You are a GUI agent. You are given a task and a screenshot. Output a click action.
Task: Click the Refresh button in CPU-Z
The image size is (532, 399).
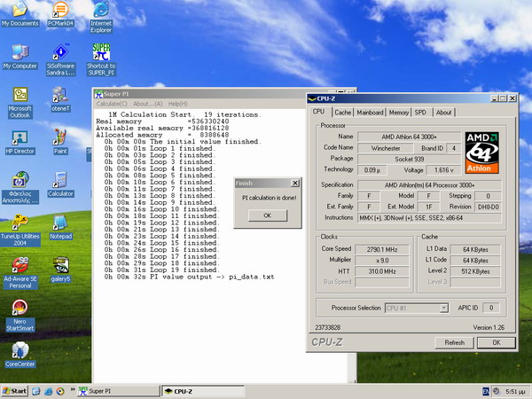(454, 342)
